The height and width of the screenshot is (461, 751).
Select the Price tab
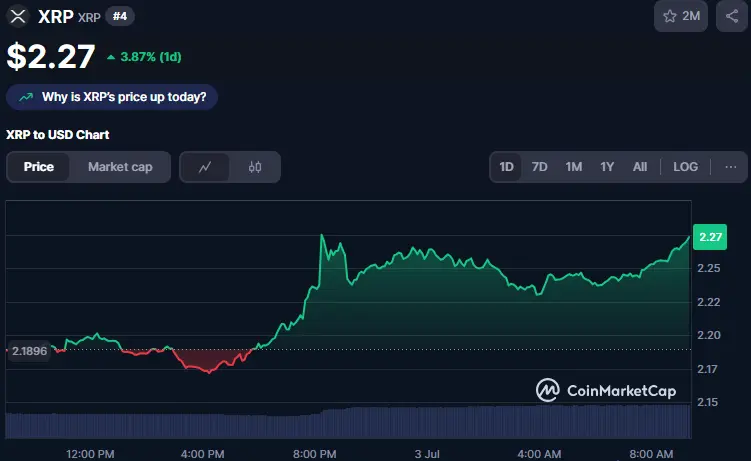coord(39,167)
